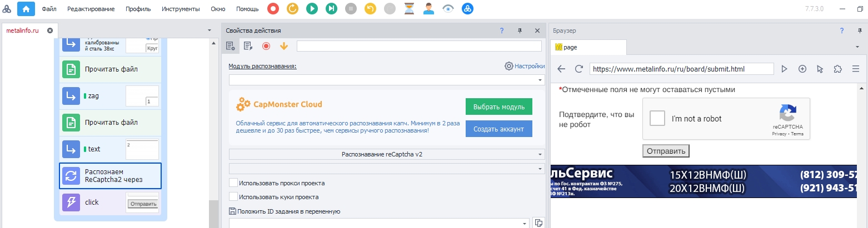
Task: Open the Окно menu
Action: (218, 9)
